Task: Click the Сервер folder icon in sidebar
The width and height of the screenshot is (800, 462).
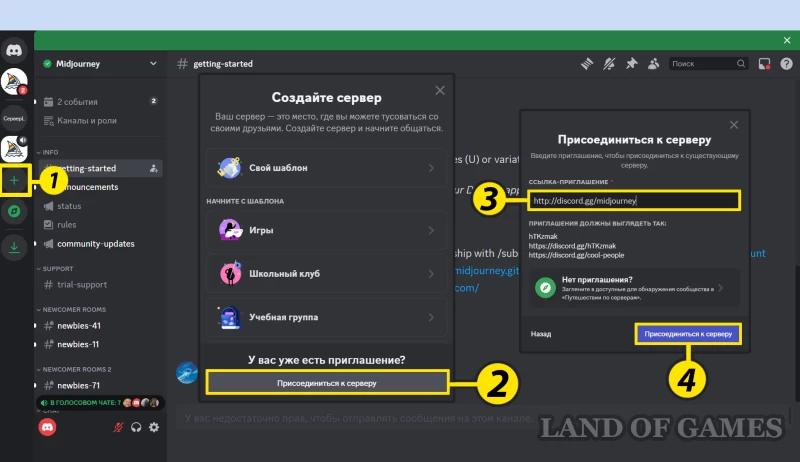Action: coord(14,118)
